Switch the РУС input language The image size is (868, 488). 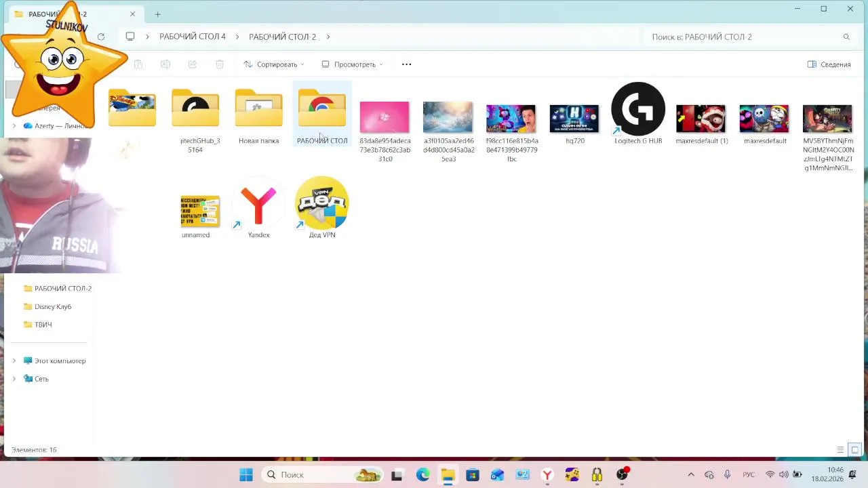[749, 474]
